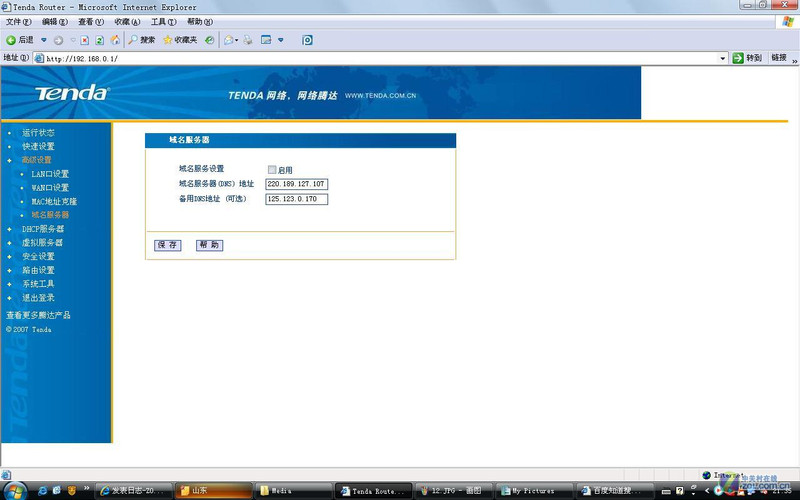Open the edit icon's dropdown arrow
Viewport: 800px width, 500px height.
(281, 40)
